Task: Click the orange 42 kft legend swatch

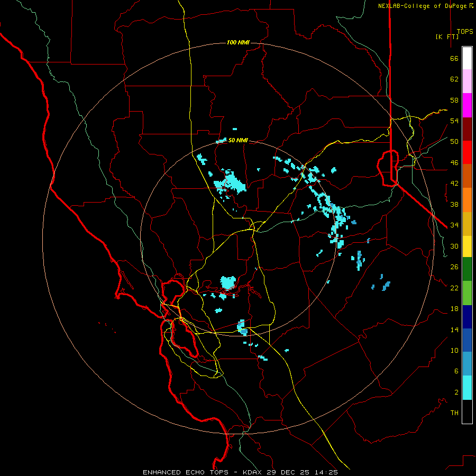Action: pos(467,200)
